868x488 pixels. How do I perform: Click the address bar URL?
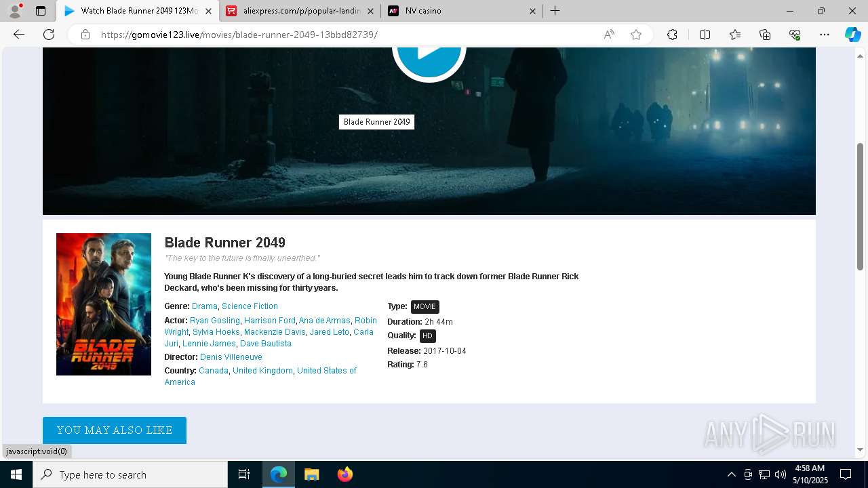[239, 35]
